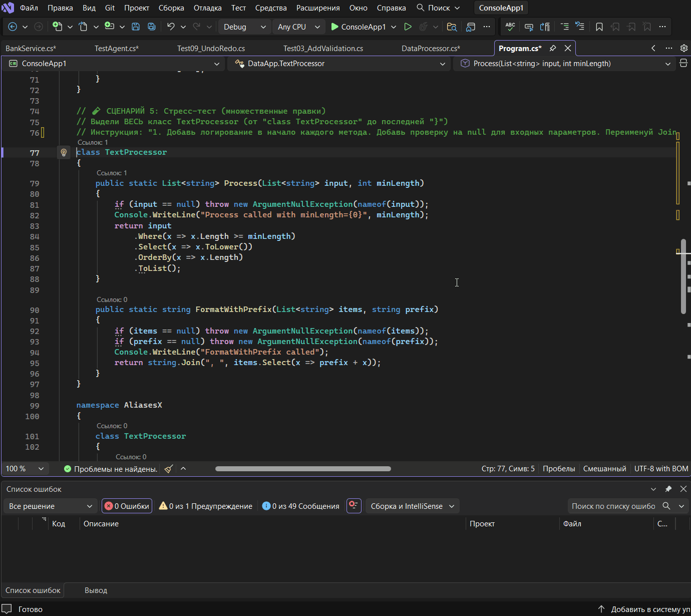Switch to the DataProcessor.cs tab
The image size is (691, 616).
point(431,48)
